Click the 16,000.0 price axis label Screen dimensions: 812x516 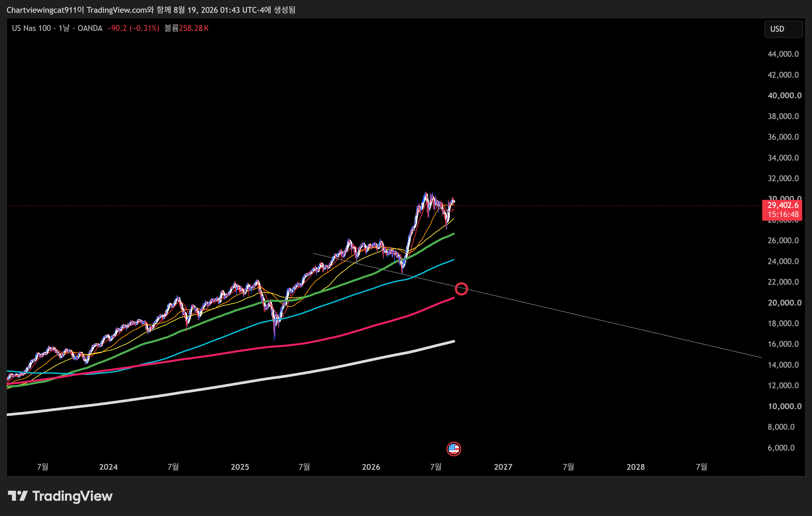click(x=783, y=344)
